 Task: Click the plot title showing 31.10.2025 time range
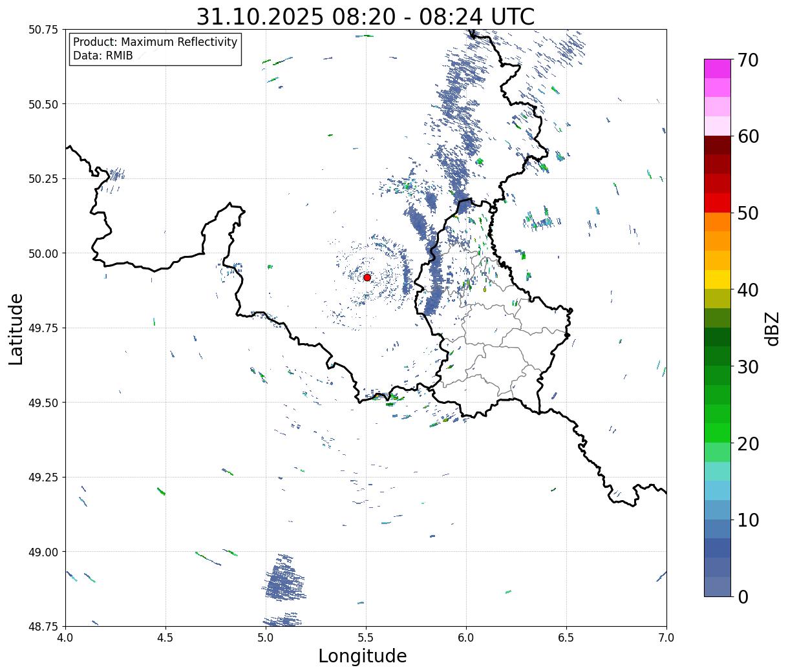coord(365,16)
